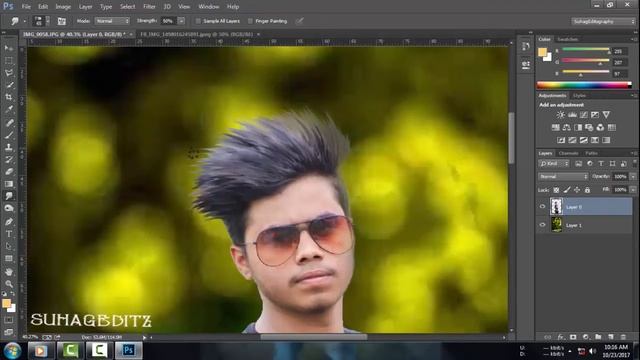The height and width of the screenshot is (360, 640).
Task: Open the Image menu
Action: pos(63,7)
